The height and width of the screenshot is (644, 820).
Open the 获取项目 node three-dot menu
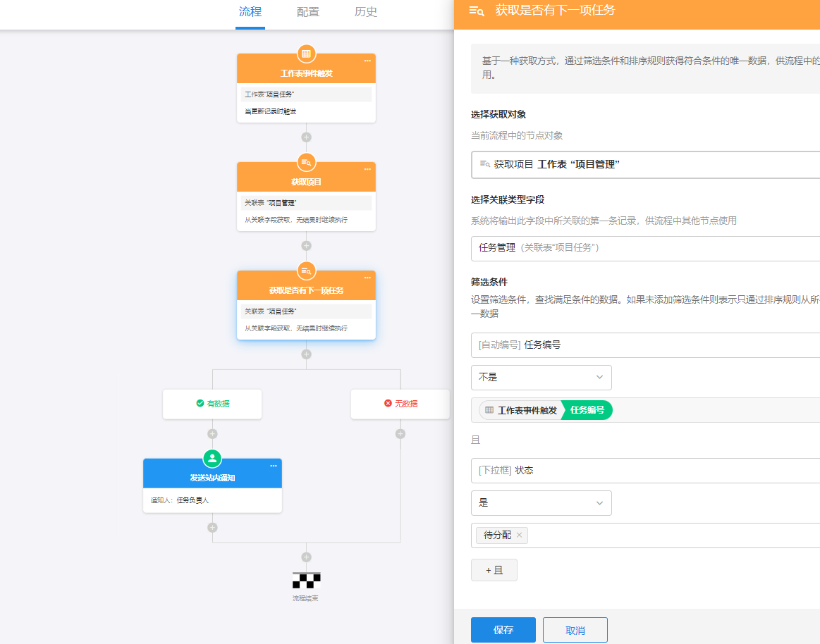click(367, 170)
